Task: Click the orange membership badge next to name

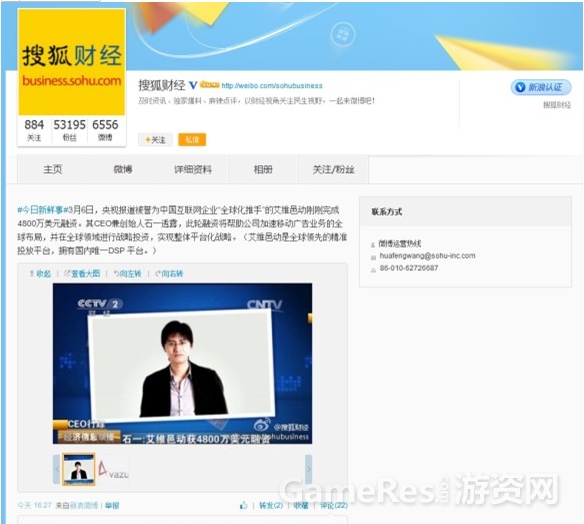Action: (210, 85)
